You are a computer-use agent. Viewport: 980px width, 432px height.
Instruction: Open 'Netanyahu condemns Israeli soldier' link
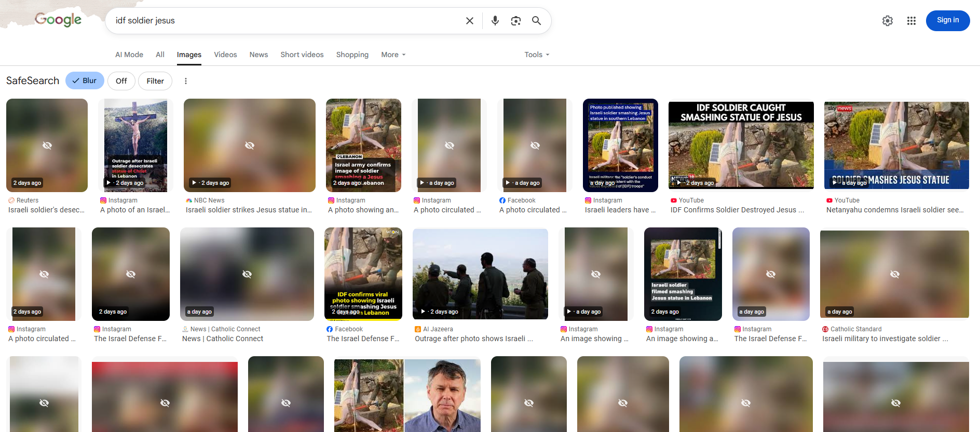tap(895, 210)
